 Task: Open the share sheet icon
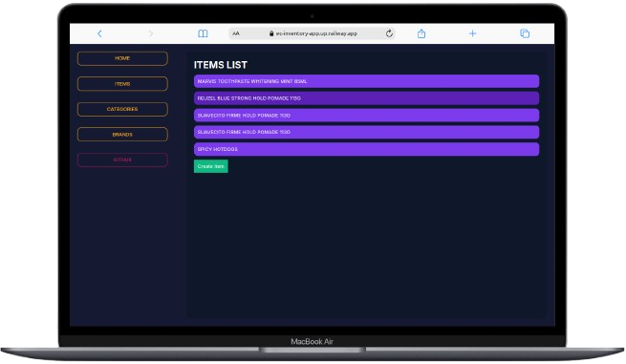click(421, 33)
